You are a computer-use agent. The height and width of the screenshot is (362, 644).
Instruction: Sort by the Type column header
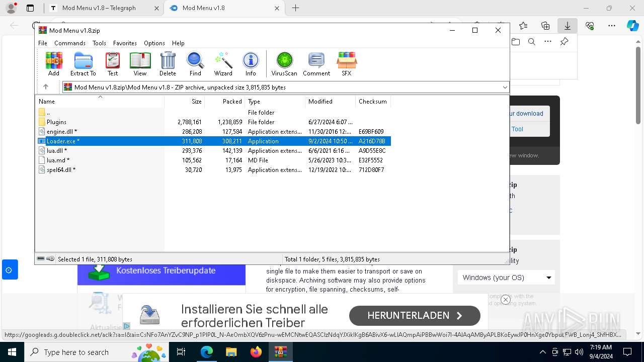tap(275, 101)
